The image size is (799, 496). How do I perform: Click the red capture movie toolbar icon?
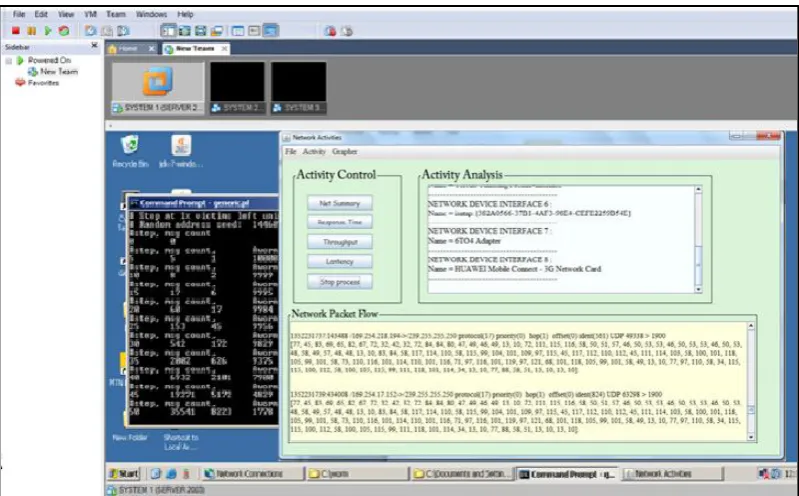pos(330,31)
